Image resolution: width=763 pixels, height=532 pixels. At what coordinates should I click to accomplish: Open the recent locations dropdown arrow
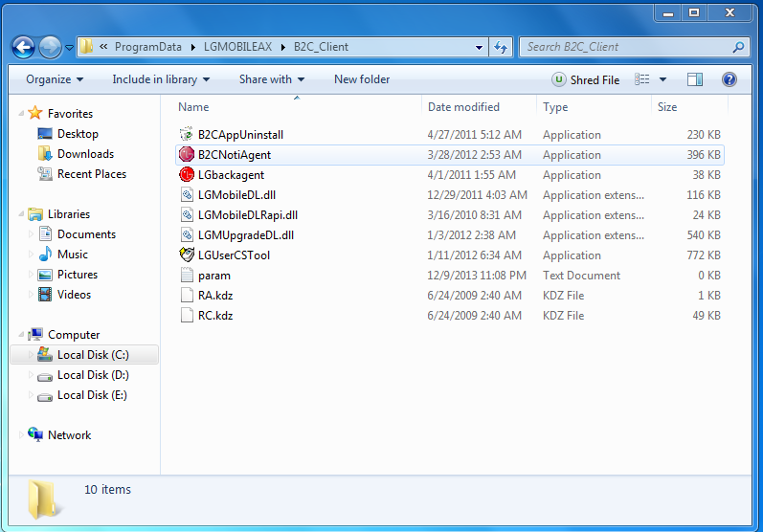click(x=69, y=48)
